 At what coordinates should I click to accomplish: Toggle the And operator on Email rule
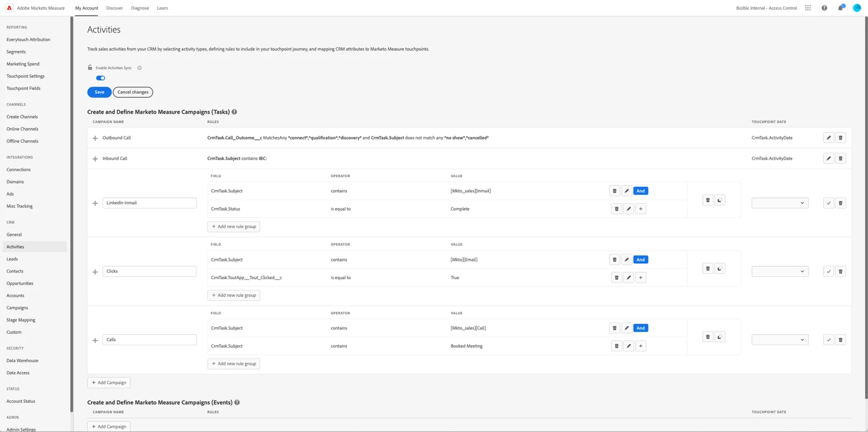click(641, 260)
